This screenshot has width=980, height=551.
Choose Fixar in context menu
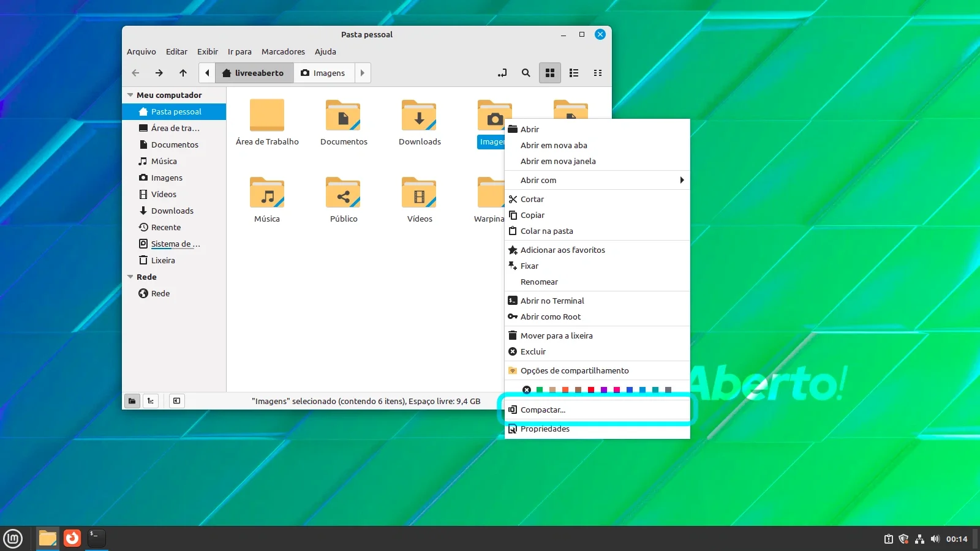pyautogui.click(x=597, y=266)
